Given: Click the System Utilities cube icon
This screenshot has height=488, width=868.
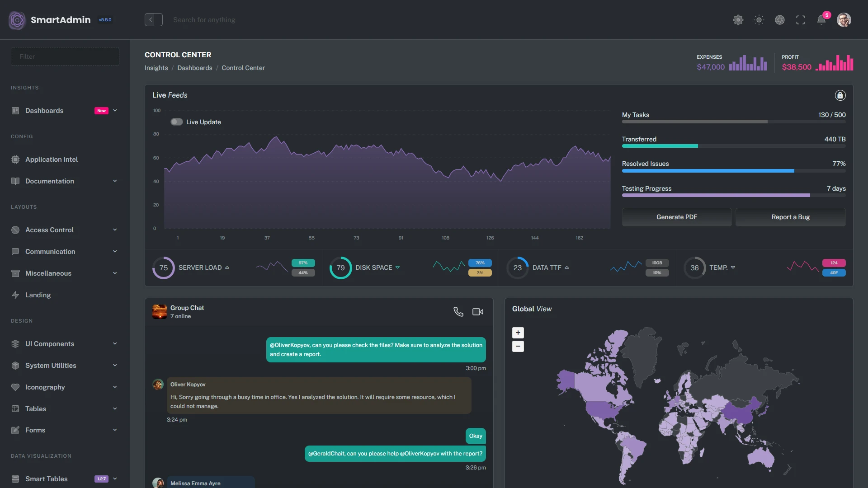Looking at the screenshot, I should point(15,366).
